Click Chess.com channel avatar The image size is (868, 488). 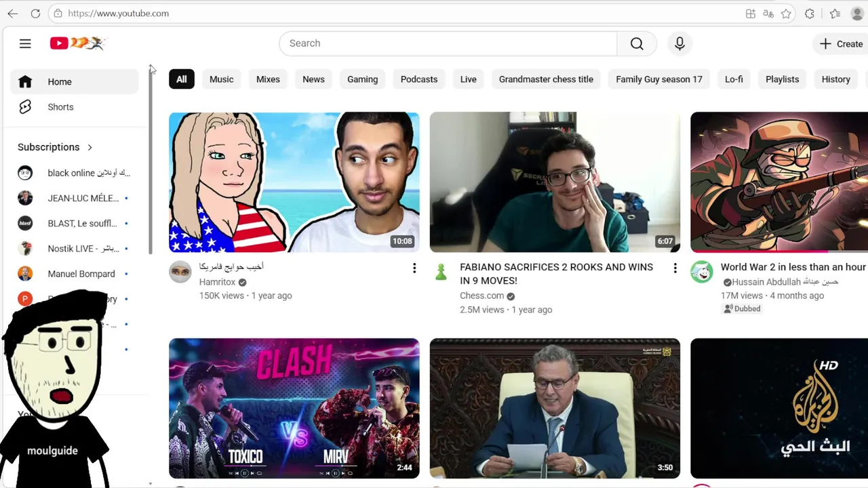(441, 272)
